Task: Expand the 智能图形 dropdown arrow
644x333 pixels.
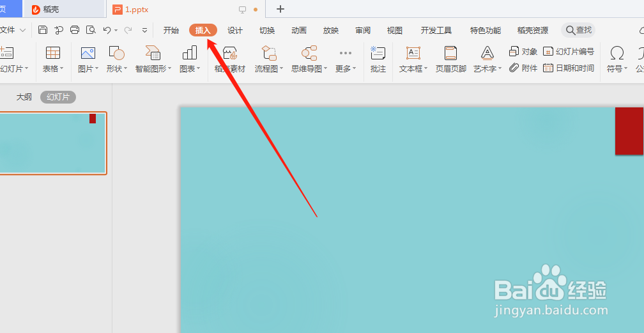Action: 170,68
